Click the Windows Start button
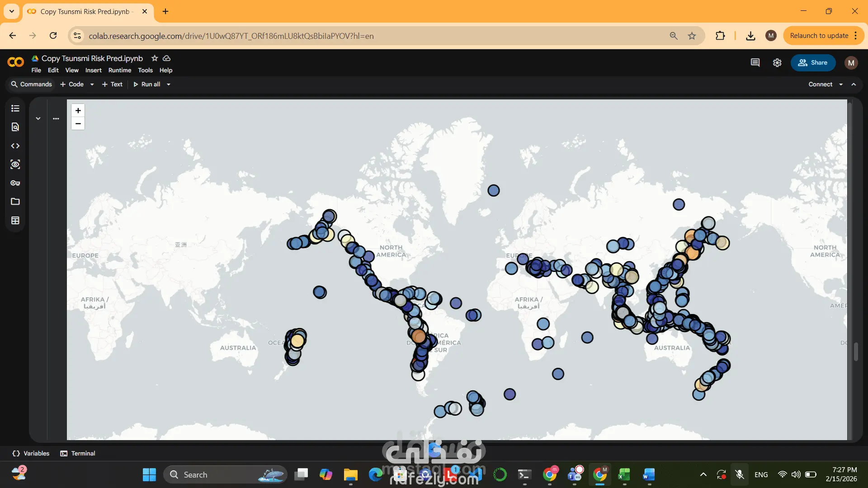868x488 pixels. click(x=149, y=474)
